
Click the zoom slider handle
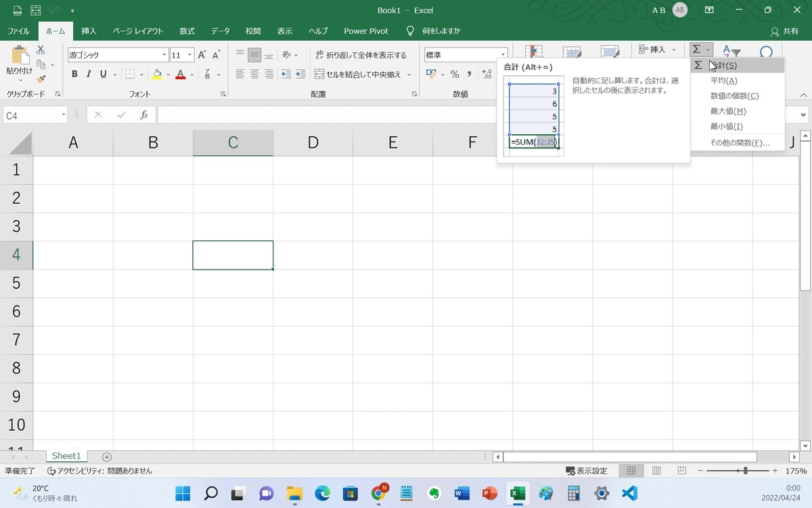pos(745,471)
